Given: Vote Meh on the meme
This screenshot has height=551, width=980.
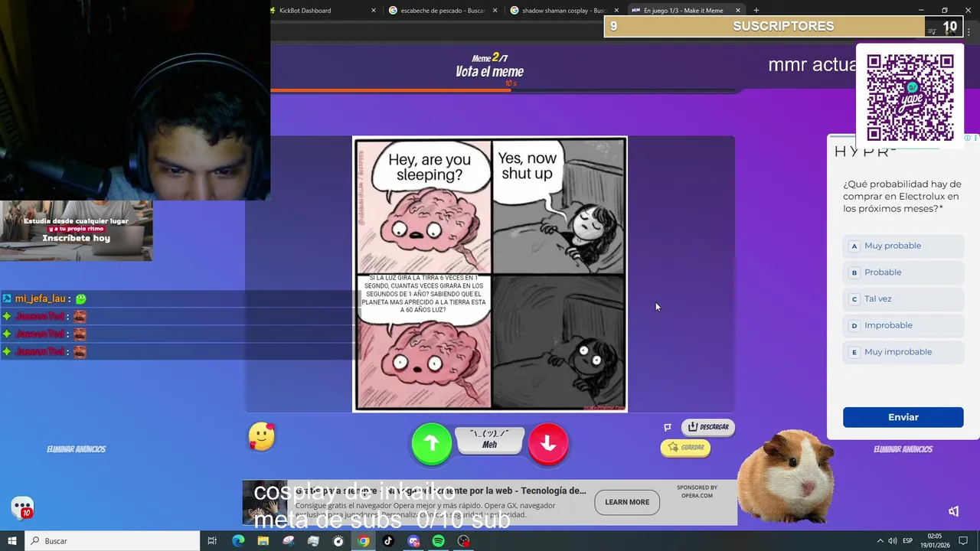Looking at the screenshot, I should pyautogui.click(x=490, y=440).
